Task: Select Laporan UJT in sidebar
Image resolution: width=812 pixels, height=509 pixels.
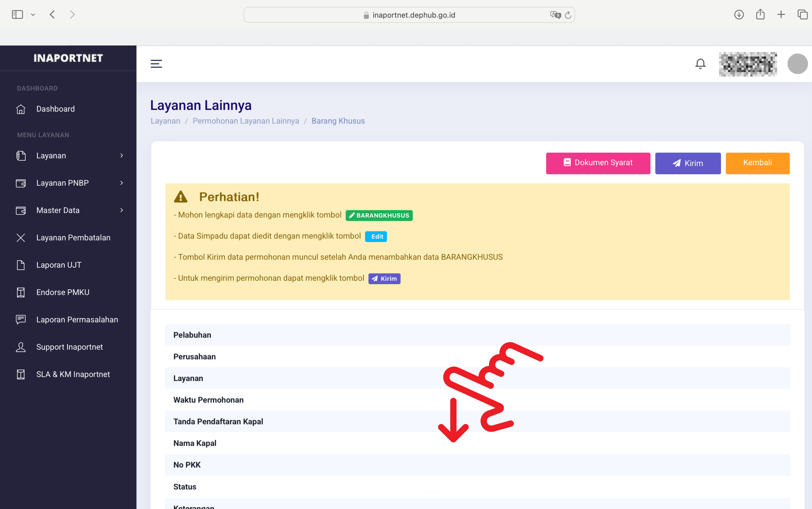Action: [x=59, y=265]
